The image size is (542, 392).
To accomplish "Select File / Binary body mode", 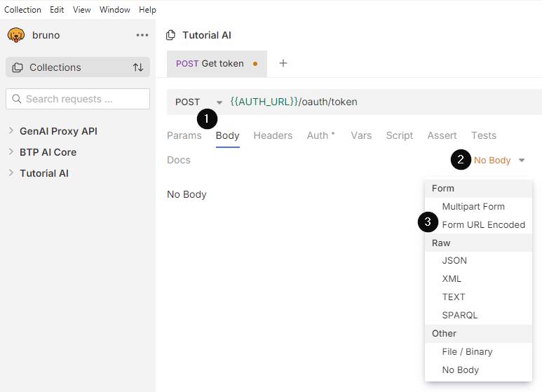I will pos(478,351).
